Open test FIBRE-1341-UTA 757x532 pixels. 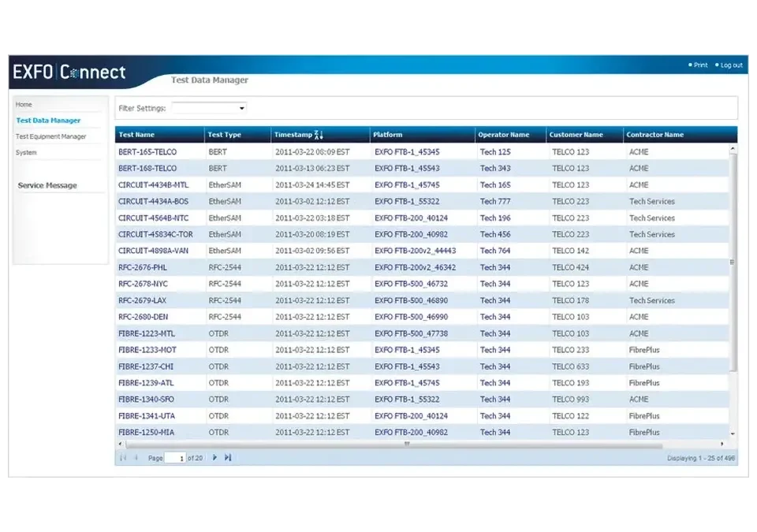pos(147,416)
